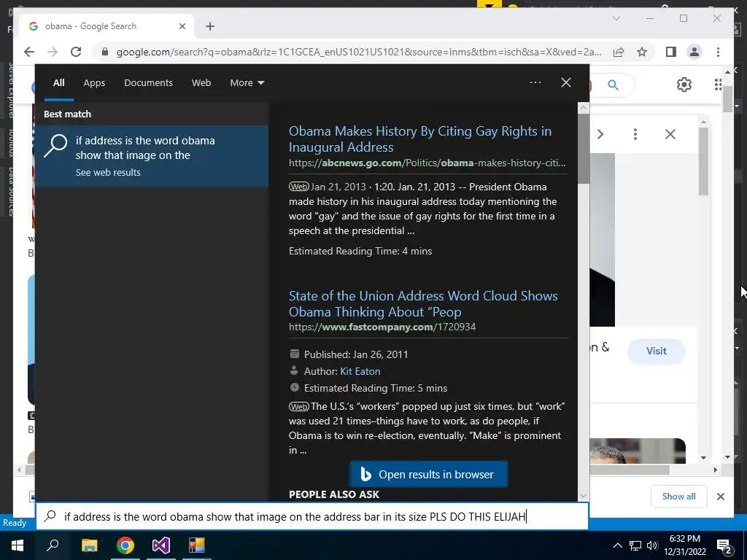Viewport: 747px width, 560px height.
Task: Click the Chrome address bar URL
Action: pyautogui.click(x=359, y=52)
